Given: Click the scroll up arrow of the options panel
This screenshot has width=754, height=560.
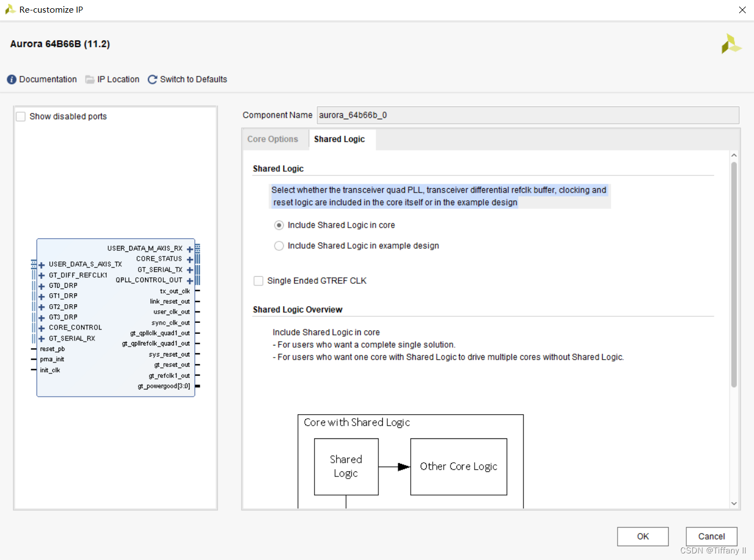Looking at the screenshot, I should click(x=734, y=156).
